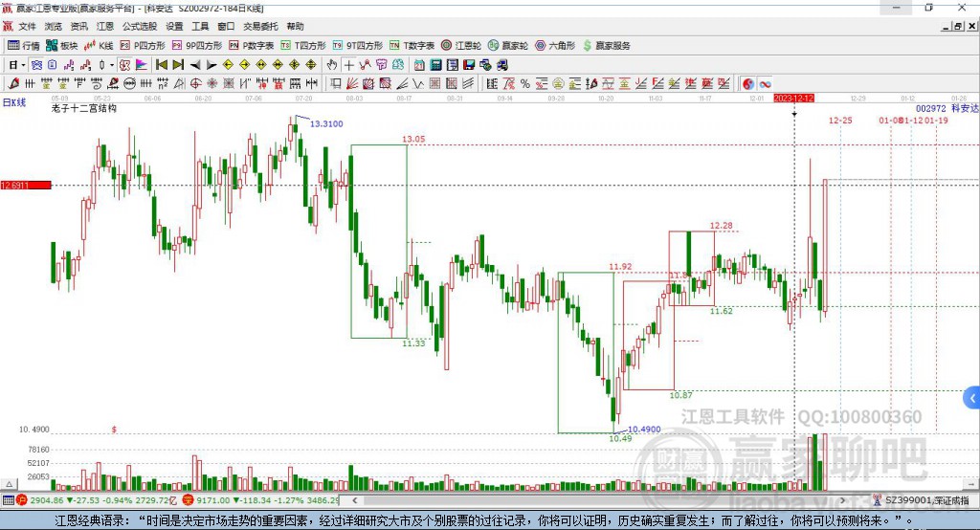
Task: Click the 13.3100 high price label
Action: 326,123
